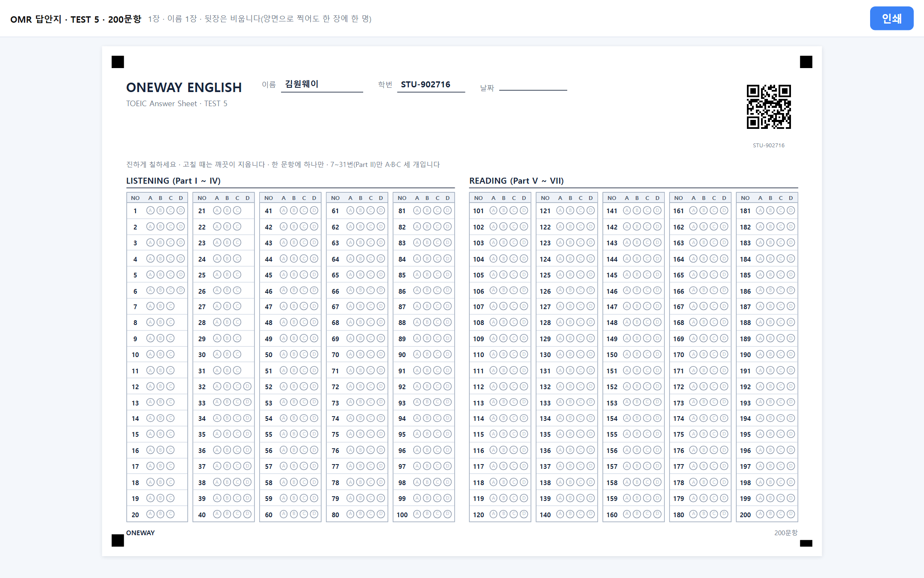This screenshot has height=578, width=924.
Task: Click the ONEWAY ENGLISH title
Action: click(x=184, y=87)
